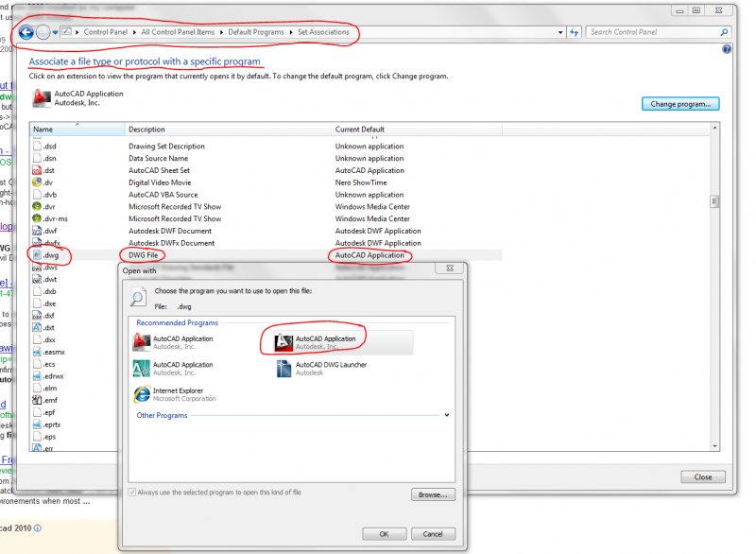Viewport: 756px width, 554px height.
Task: Expand the Other Programs section
Action: click(447, 415)
